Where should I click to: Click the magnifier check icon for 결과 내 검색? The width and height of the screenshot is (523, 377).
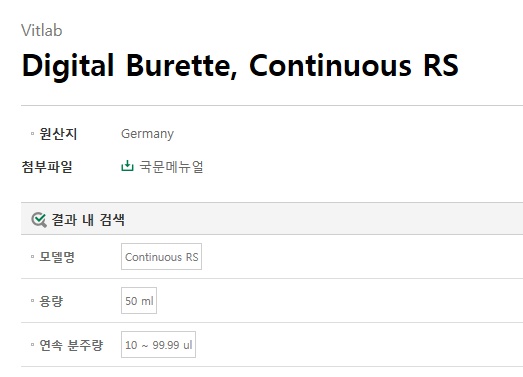click(x=39, y=220)
